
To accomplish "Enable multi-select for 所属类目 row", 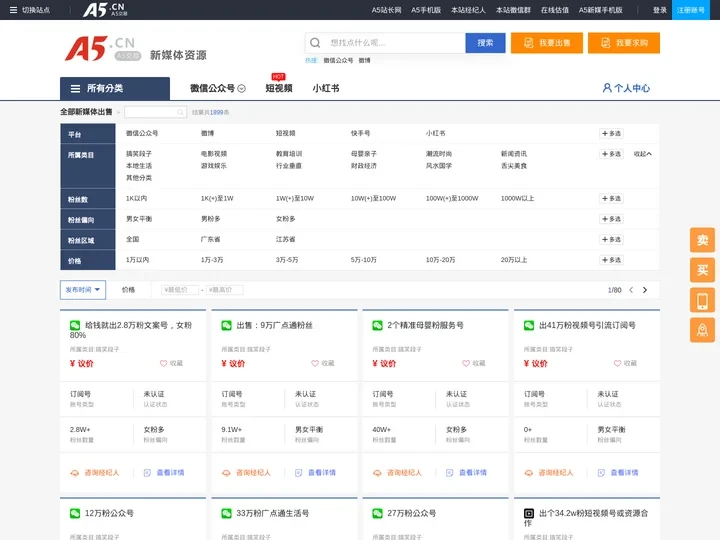I will pos(611,154).
